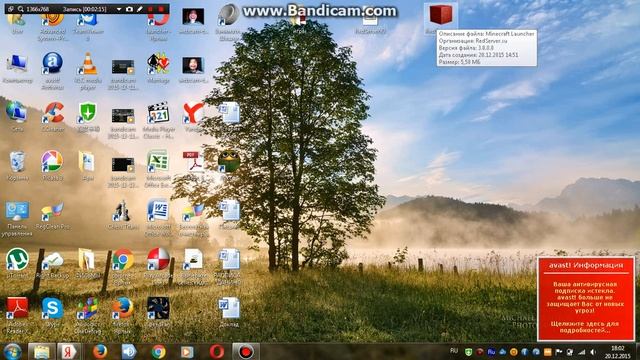Launch the Yandex browser desktop shortcut
Image resolution: width=640 pixels, height=360 pixels.
[x=193, y=113]
